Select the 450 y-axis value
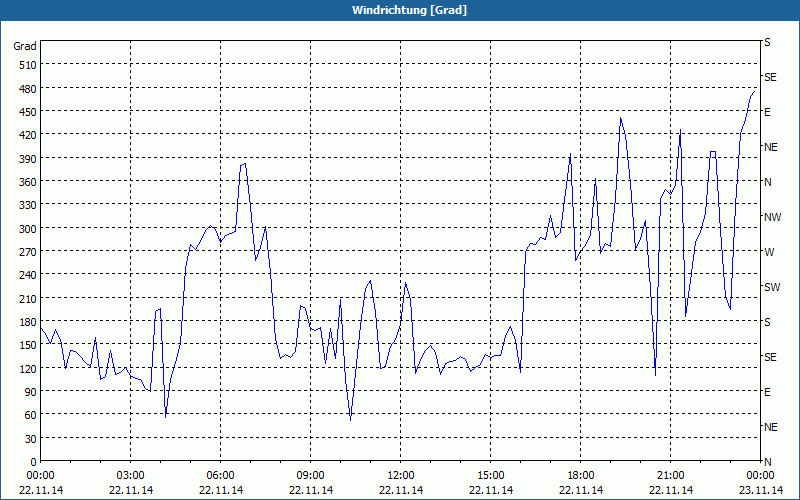The width and height of the screenshot is (800, 500). (29, 112)
